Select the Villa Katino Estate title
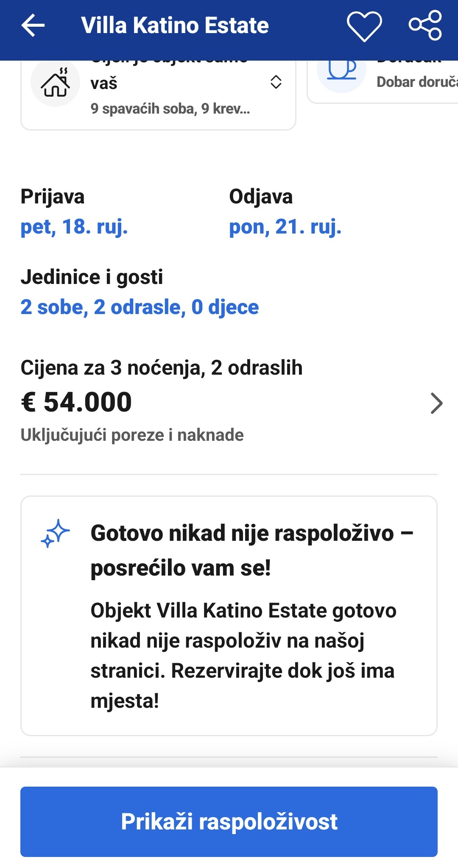 click(x=175, y=25)
